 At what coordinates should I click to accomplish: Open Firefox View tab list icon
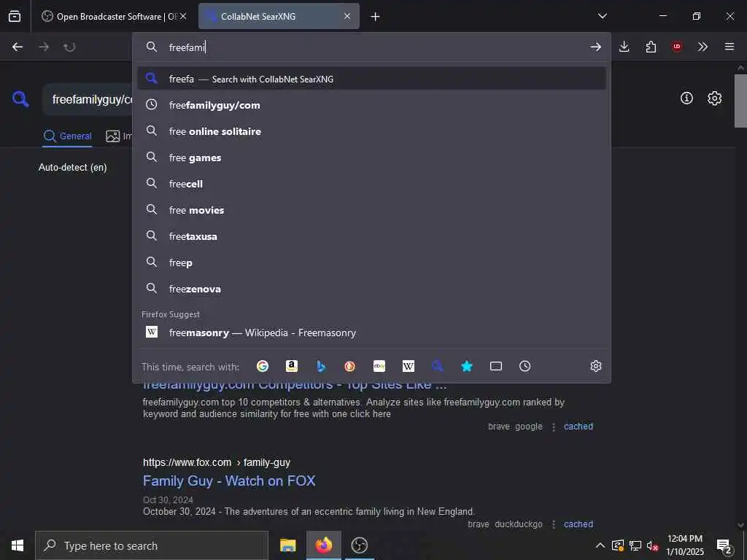pos(15,16)
